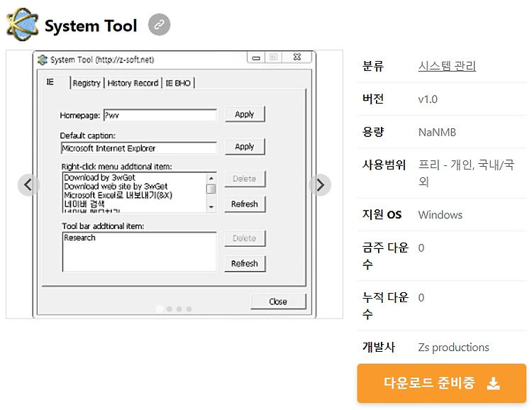Select 'Microsoft Excel로 내보내기(&X)' entry
Screen dimensions: 532x410
118,195
